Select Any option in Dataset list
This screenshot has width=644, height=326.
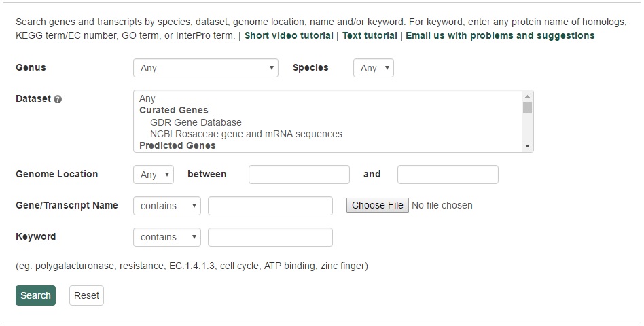[x=147, y=98]
